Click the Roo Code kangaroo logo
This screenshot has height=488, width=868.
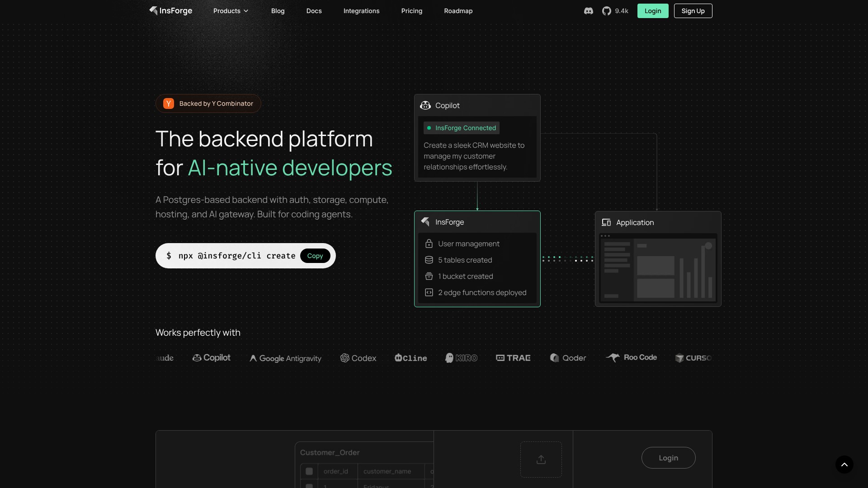631,357
